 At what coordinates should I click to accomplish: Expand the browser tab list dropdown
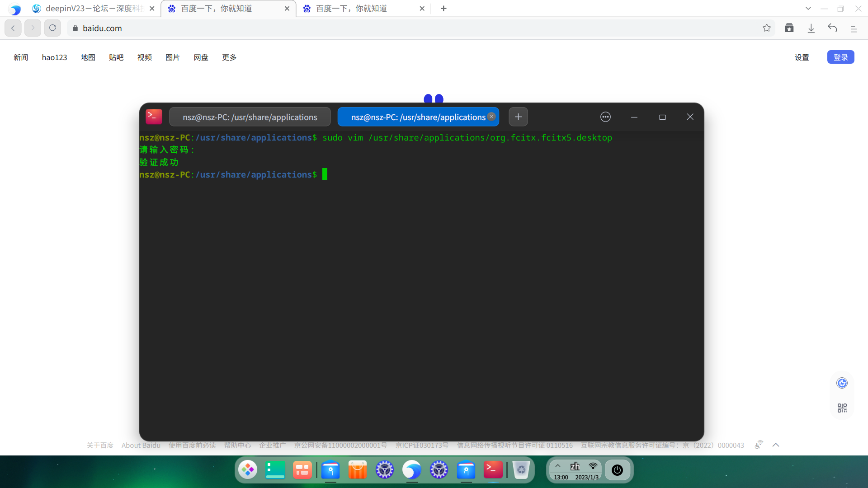pos(808,9)
